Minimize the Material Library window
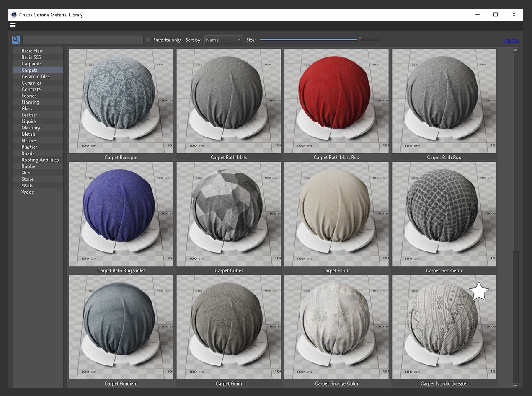 coord(478,15)
